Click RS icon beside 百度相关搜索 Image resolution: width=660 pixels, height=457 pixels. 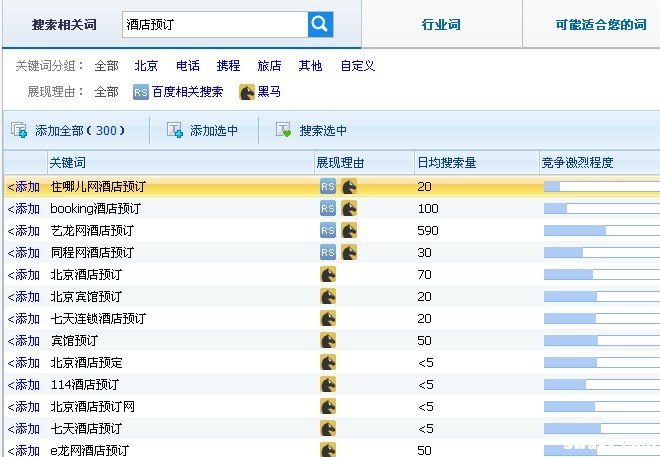(141, 92)
